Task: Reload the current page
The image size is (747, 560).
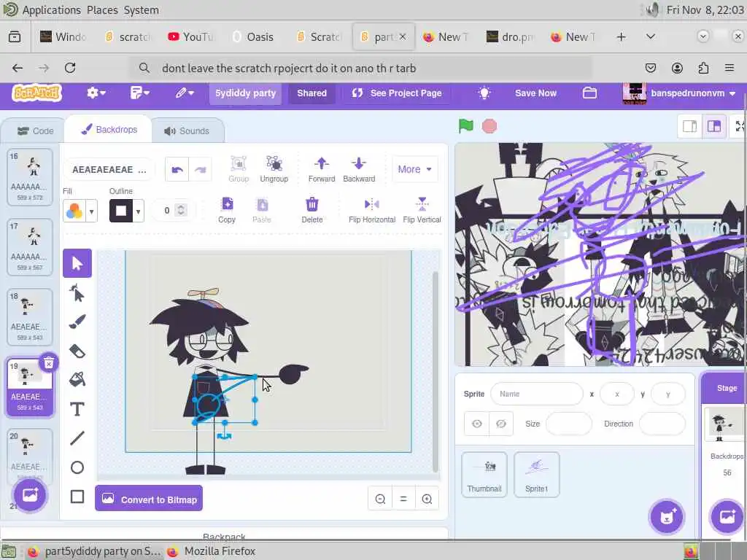Action: tap(70, 68)
